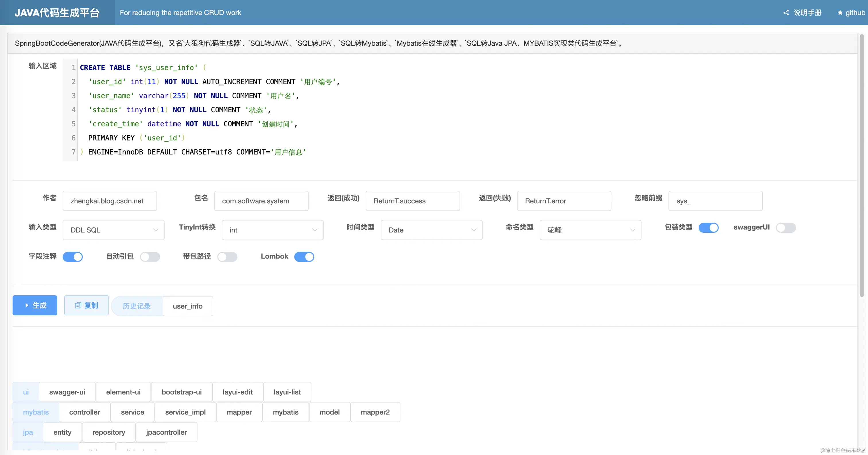
Task: Enable the 带包路径 switch
Action: pyautogui.click(x=227, y=257)
